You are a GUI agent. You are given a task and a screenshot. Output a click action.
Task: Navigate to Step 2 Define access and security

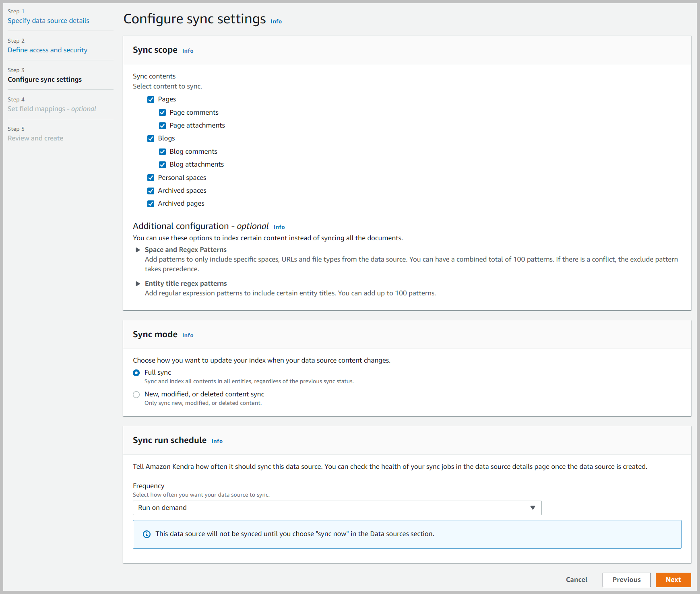coord(47,50)
